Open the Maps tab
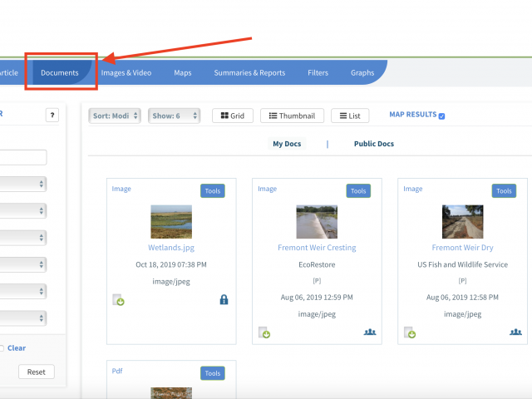 [x=183, y=72]
